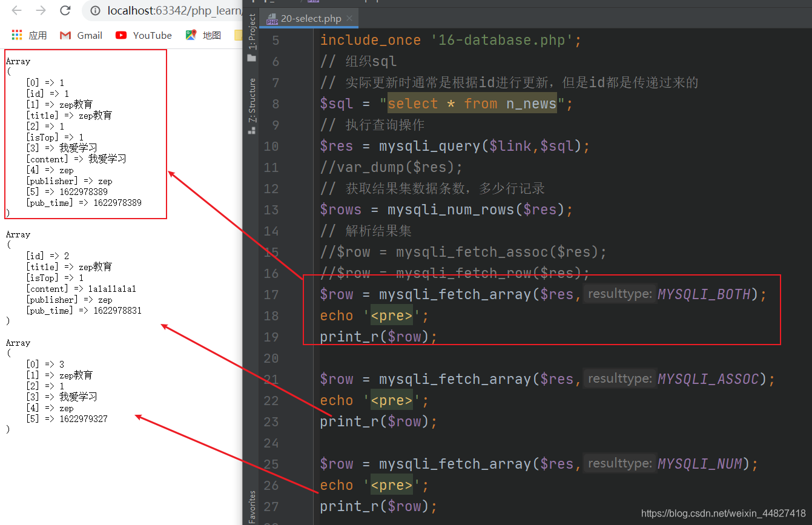Click the SQL string 'select * from n_news'
The height and width of the screenshot is (525, 812).
472,104
